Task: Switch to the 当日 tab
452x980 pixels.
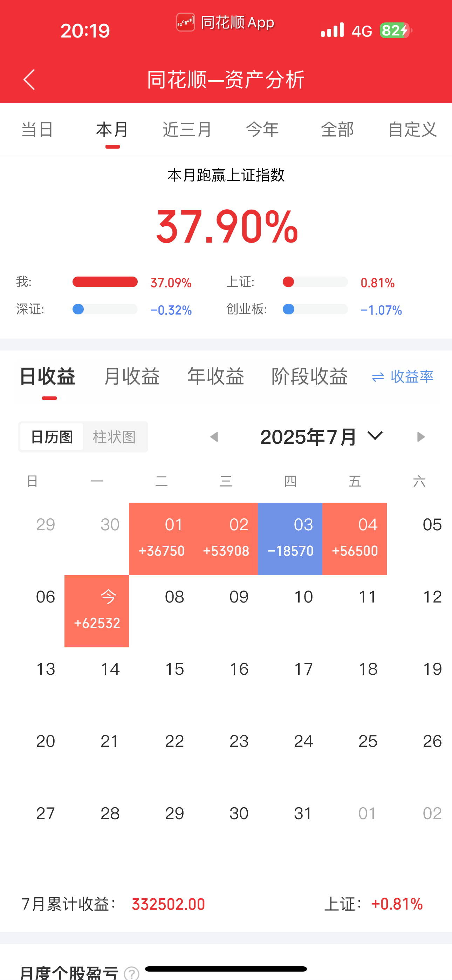Action: (37, 130)
